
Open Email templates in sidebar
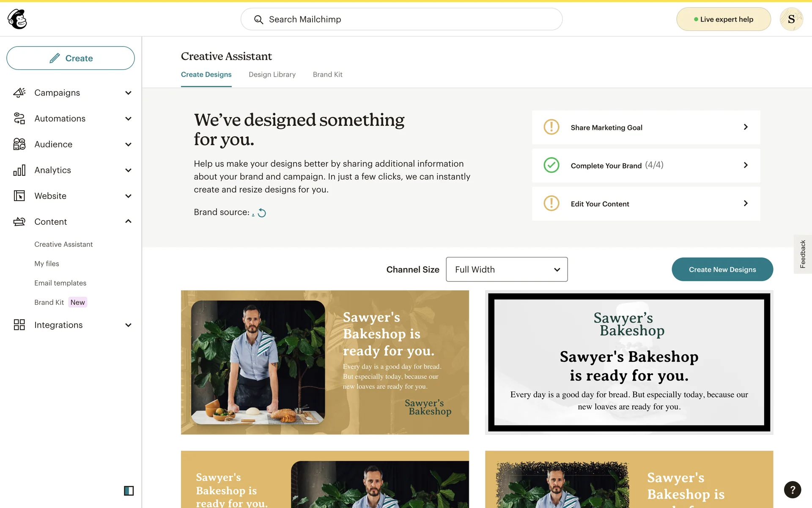pos(60,283)
